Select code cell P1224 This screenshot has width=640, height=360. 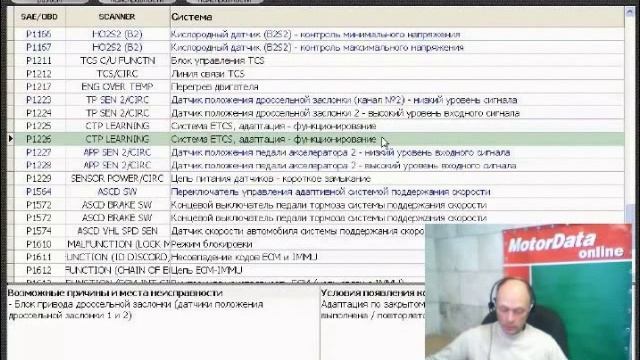click(x=39, y=113)
